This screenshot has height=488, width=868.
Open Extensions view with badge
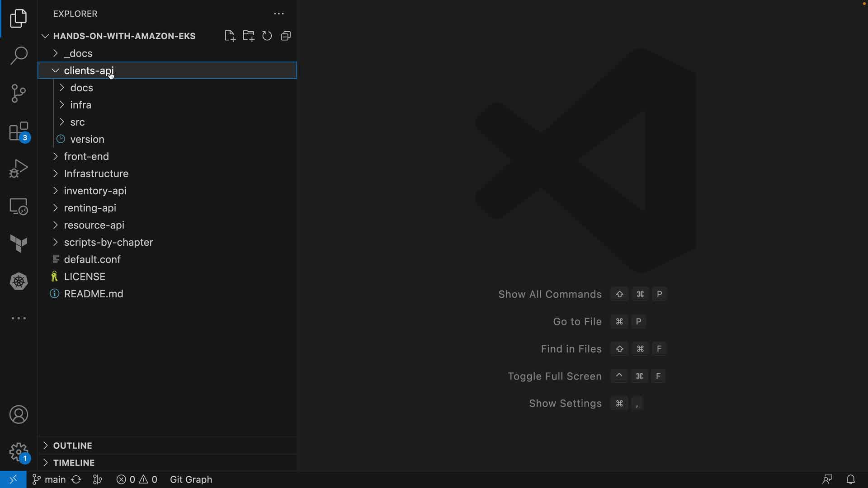tap(19, 132)
